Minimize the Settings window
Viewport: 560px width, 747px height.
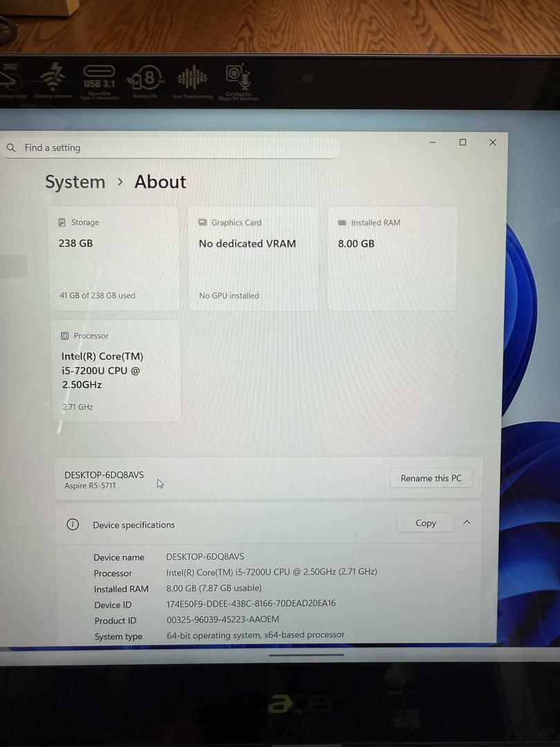click(433, 142)
